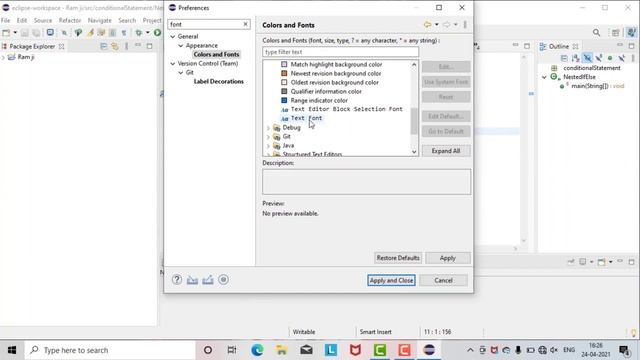The width and height of the screenshot is (640, 360).
Task: Open File Explorer from taskbar
Action: 282,350
